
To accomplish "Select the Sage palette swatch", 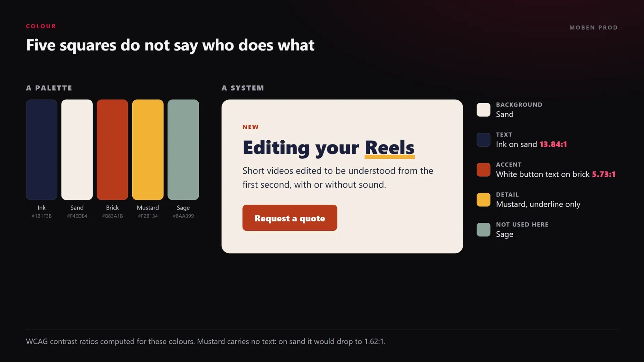I will click(x=183, y=150).
